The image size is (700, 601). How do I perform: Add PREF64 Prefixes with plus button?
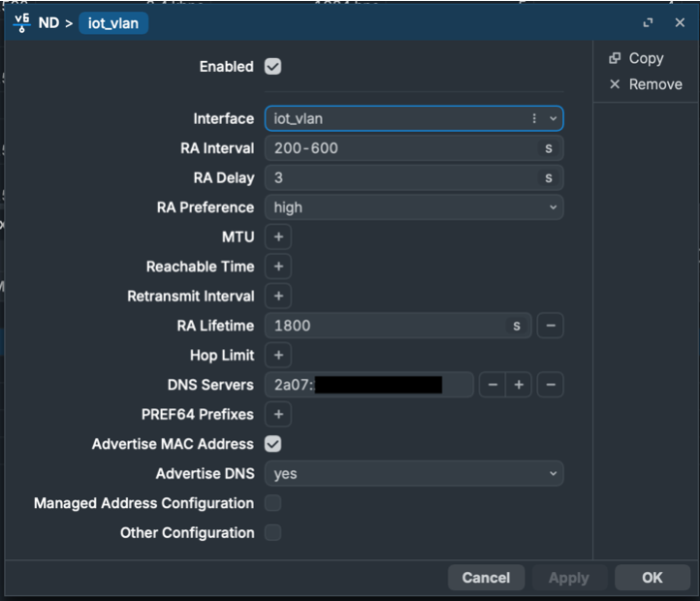(x=278, y=414)
